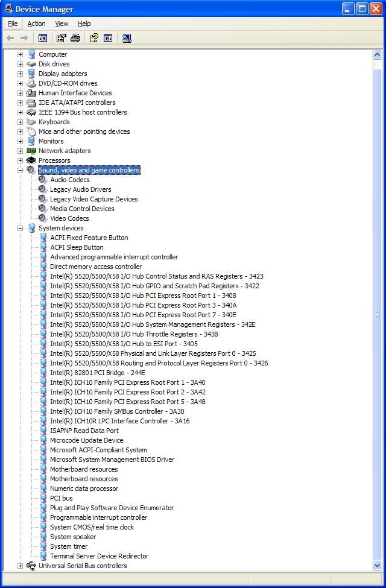Expand the Display adapters node

(x=20, y=74)
